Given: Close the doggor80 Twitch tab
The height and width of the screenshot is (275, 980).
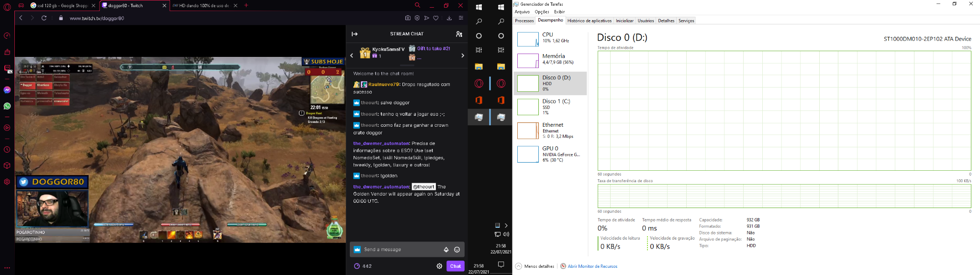Looking at the screenshot, I should 164,6.
